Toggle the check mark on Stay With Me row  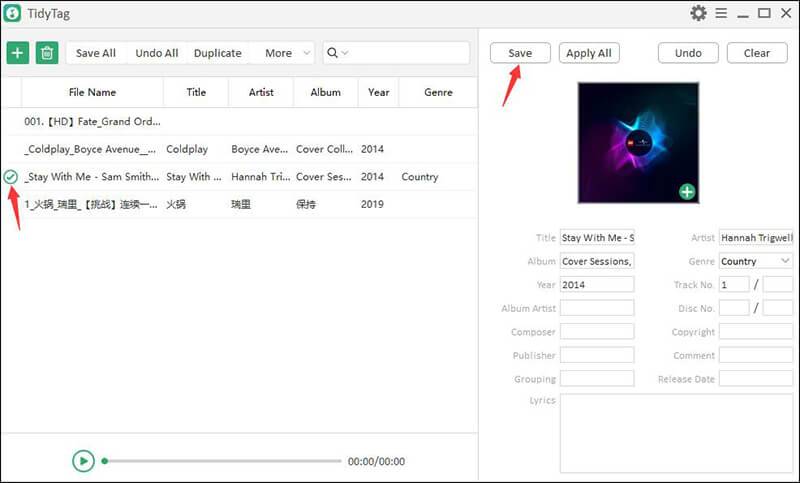click(10, 177)
